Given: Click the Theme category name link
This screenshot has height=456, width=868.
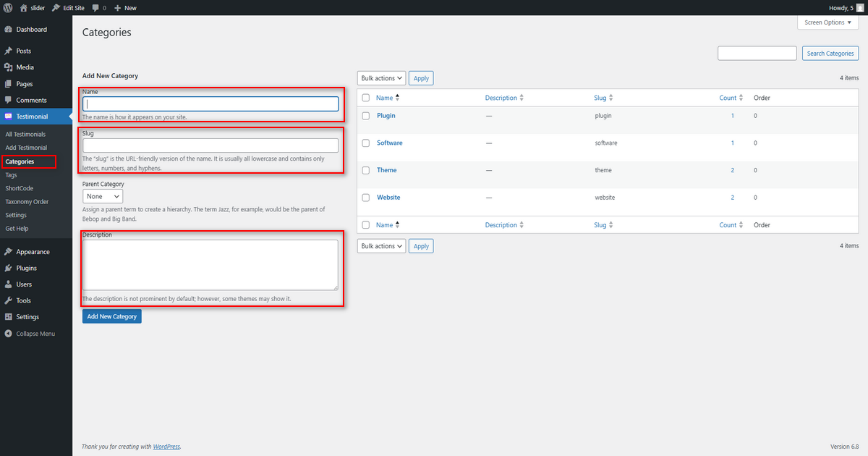Looking at the screenshot, I should pos(387,170).
